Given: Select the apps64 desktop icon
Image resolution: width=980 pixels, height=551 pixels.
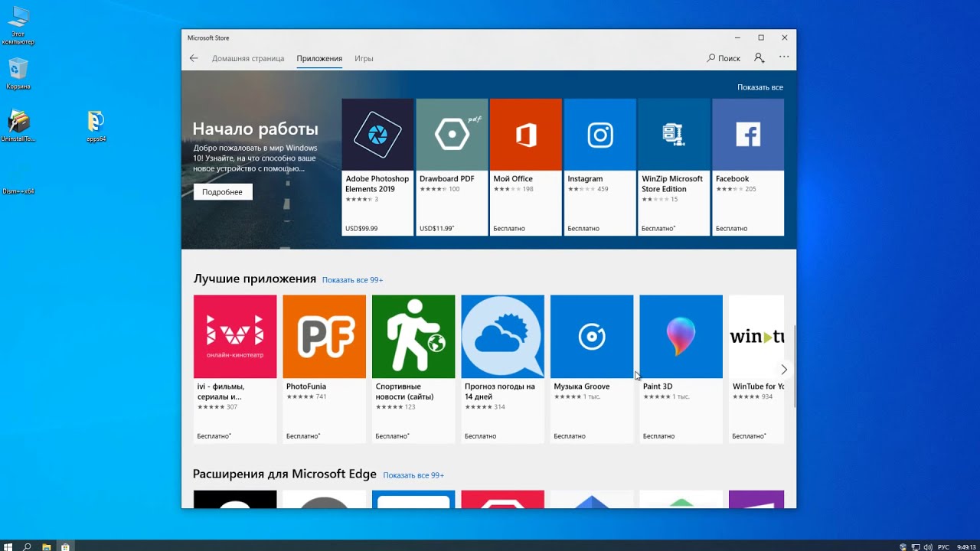Looking at the screenshot, I should point(96,126).
